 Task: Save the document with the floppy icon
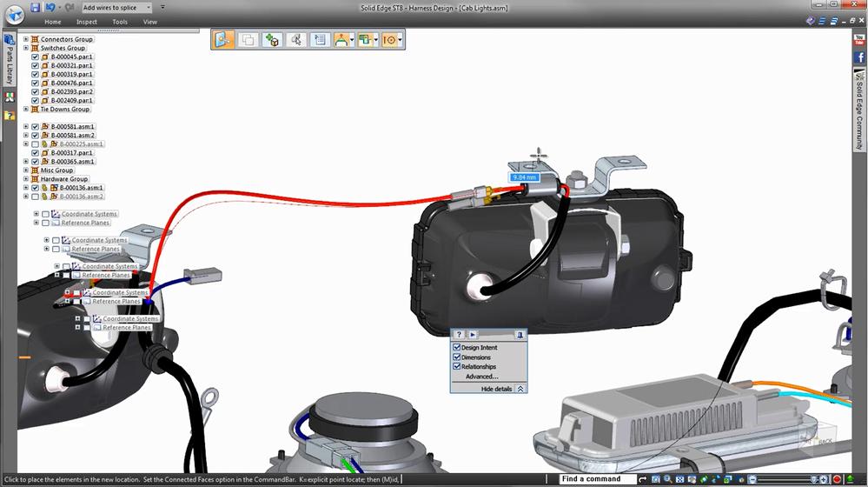[x=35, y=7]
